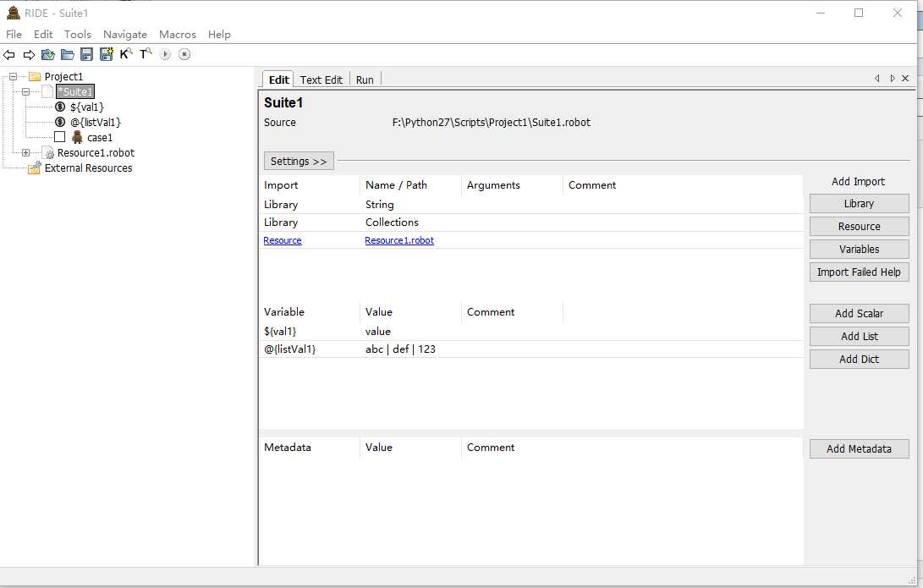923x588 pixels.
Task: Open the File menu
Action: 14,34
